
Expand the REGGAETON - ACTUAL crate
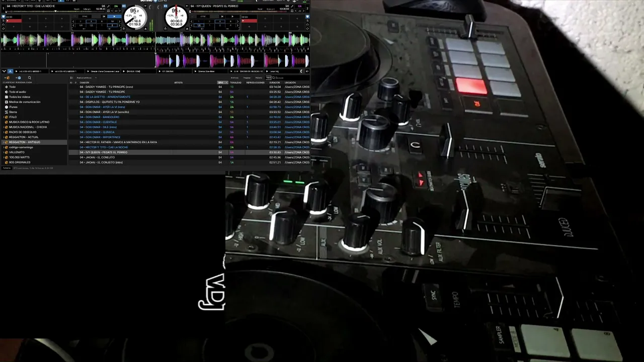(4, 137)
